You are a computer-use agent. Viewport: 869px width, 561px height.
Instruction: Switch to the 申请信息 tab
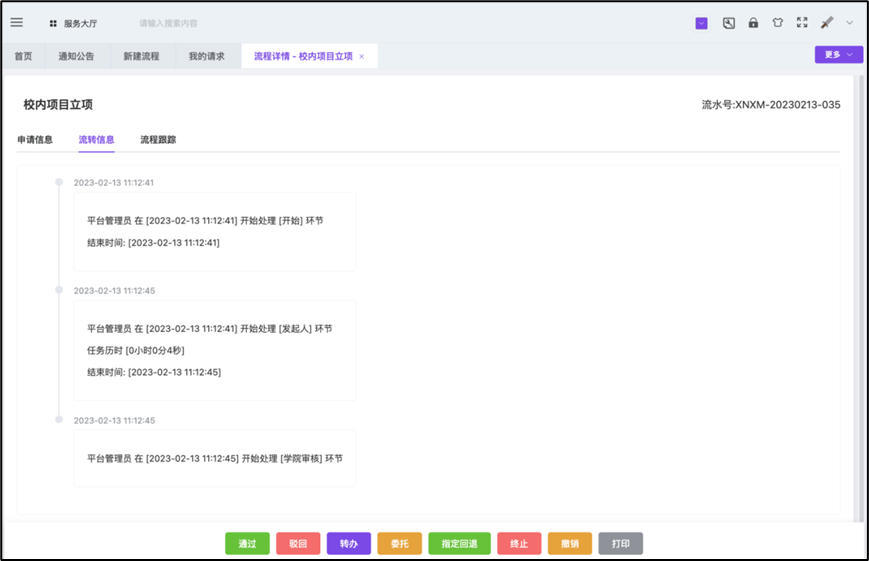[x=35, y=140]
